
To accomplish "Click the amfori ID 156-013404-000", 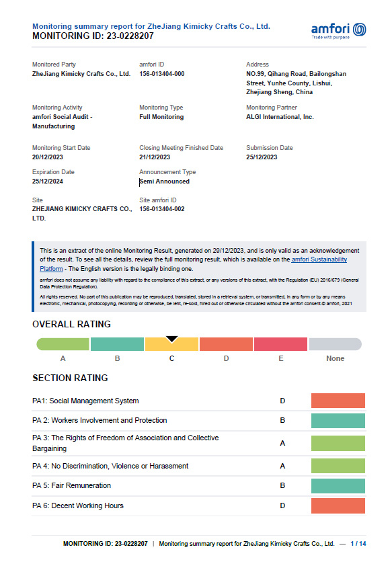I will (x=162, y=73).
